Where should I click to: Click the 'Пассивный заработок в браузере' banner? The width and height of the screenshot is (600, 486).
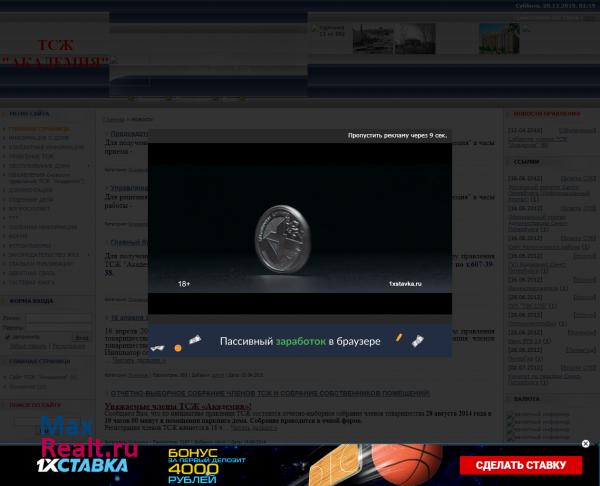300,341
